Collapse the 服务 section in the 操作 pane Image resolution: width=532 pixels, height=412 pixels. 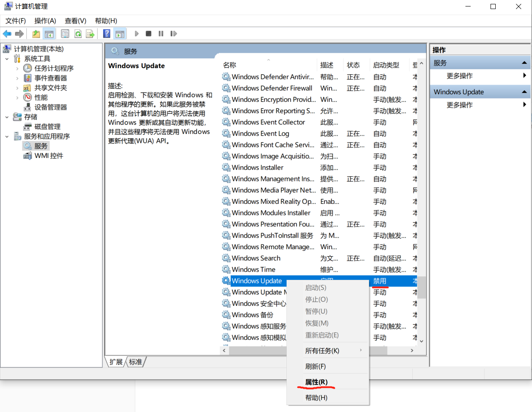[x=524, y=63]
